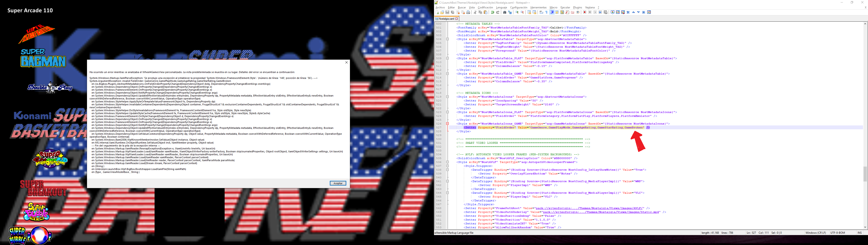868x245 pixels.
Task: Select Super Breakout logo in game wheel
Action: tap(43, 188)
